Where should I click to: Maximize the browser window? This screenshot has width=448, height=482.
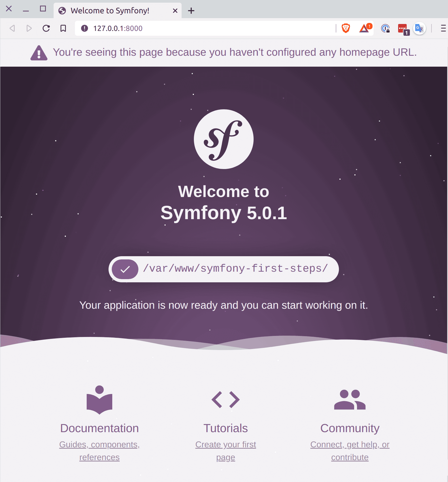pyautogui.click(x=43, y=9)
